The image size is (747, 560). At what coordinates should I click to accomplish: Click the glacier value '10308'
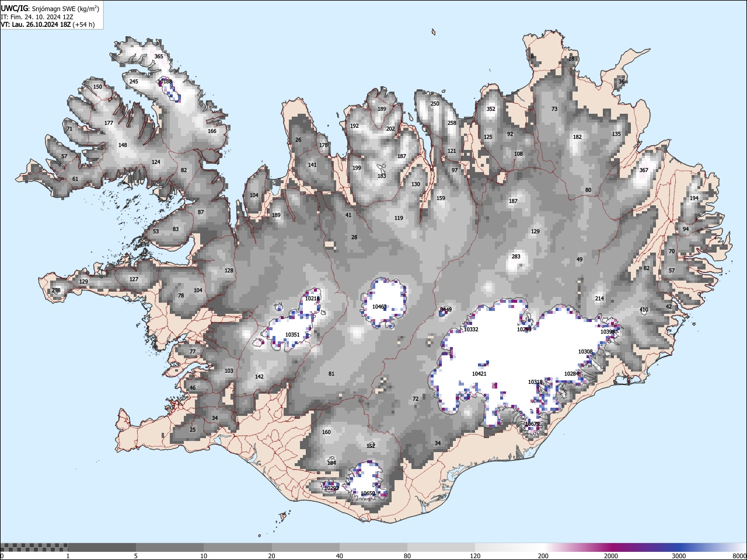coord(585,352)
